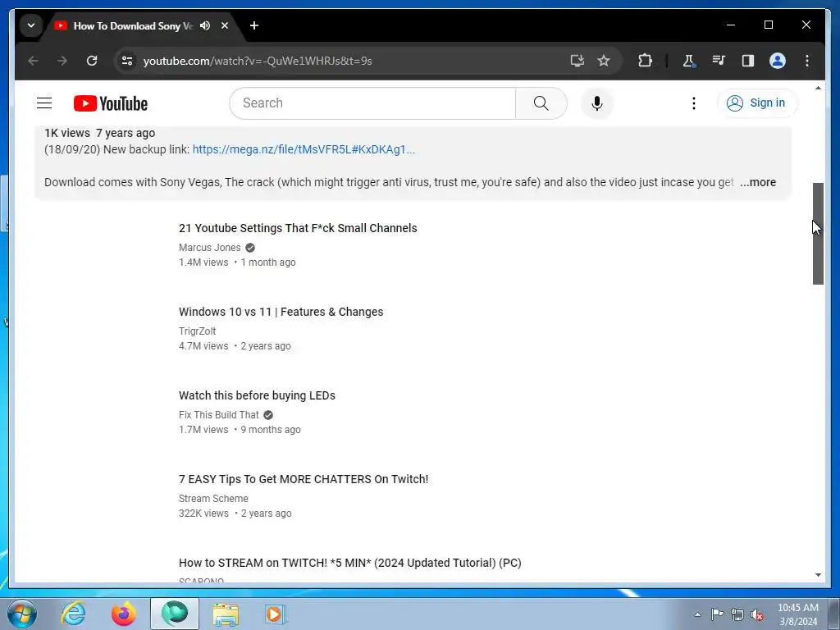Reload the YouTube page

coord(92,61)
